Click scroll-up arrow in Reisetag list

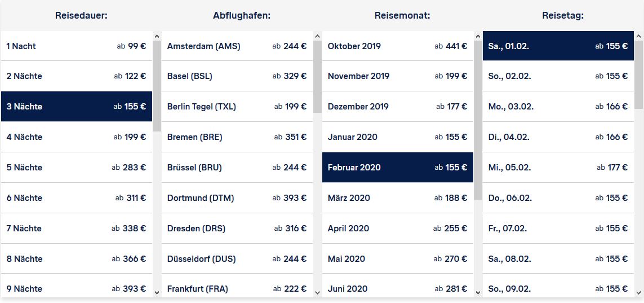coord(639,36)
